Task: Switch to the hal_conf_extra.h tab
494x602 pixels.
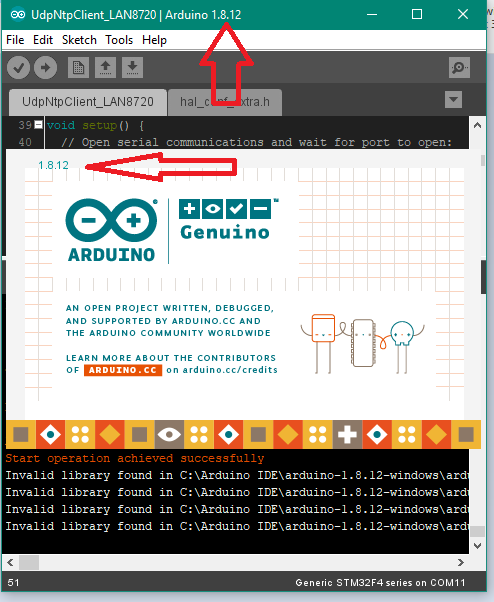Action: coord(225,102)
